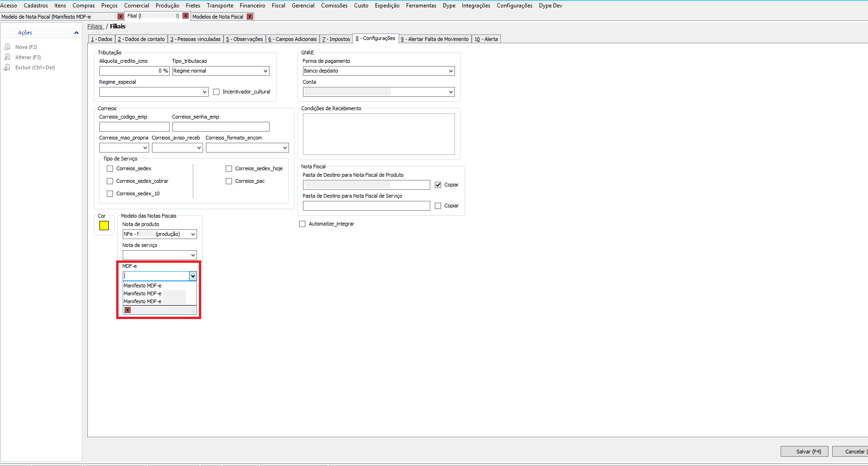Screen dimensions: 868x466
Task: Open the Integrações menu
Action: point(476,6)
